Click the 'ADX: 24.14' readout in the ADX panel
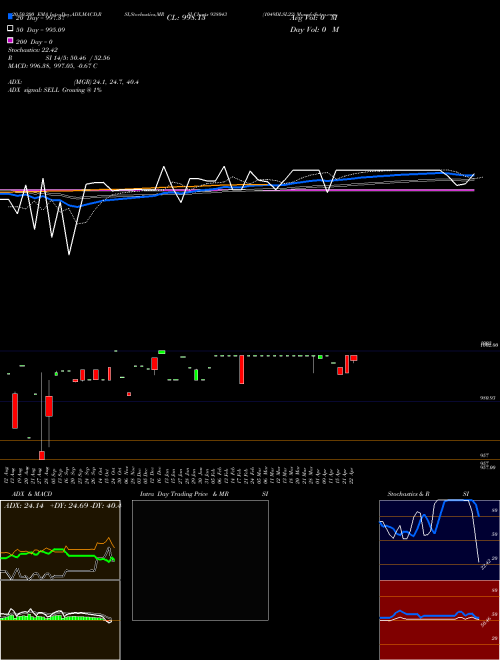This screenshot has height=660, width=500. 24,506
